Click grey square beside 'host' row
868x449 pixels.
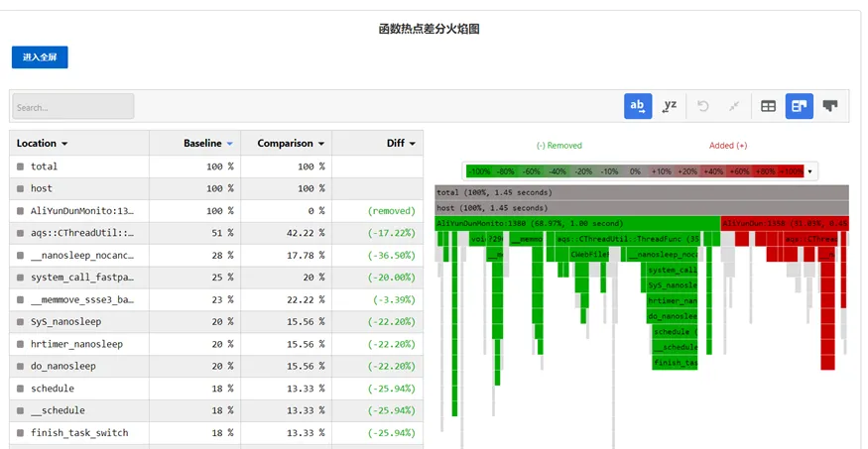coord(21,188)
